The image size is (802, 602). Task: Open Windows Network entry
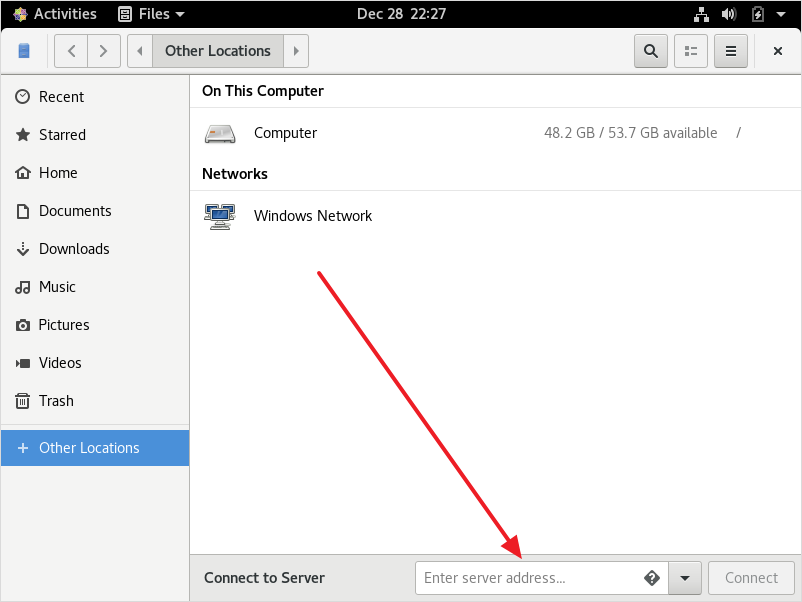(495, 216)
